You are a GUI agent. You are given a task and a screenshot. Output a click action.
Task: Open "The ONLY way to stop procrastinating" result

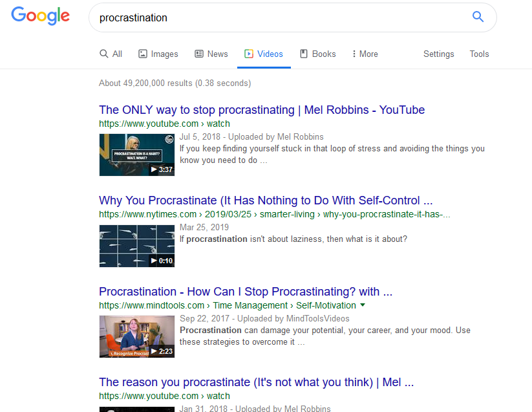tap(262, 110)
